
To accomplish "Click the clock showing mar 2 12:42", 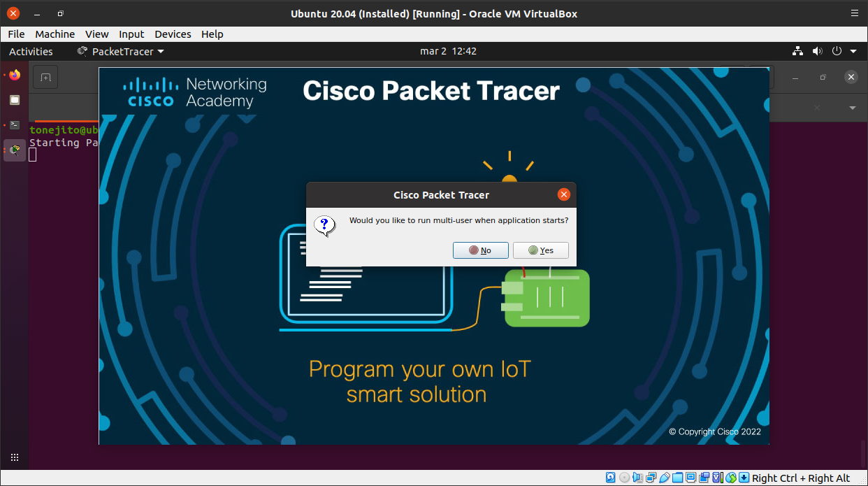I will pyautogui.click(x=448, y=52).
